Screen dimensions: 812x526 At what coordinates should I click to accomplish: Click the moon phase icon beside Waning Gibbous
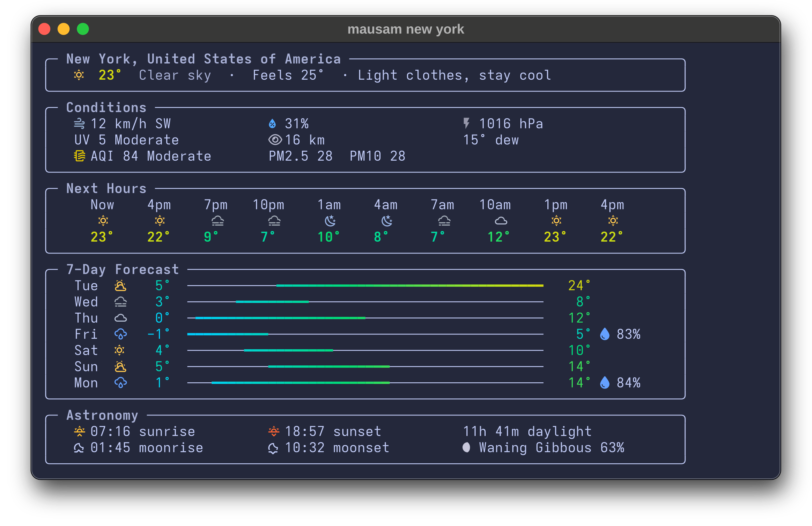tap(466, 447)
